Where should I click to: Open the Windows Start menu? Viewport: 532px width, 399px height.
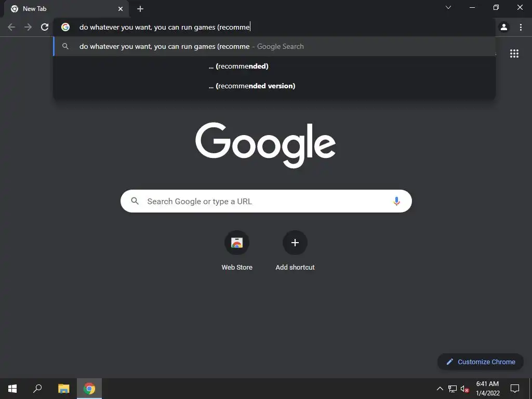[x=12, y=389]
